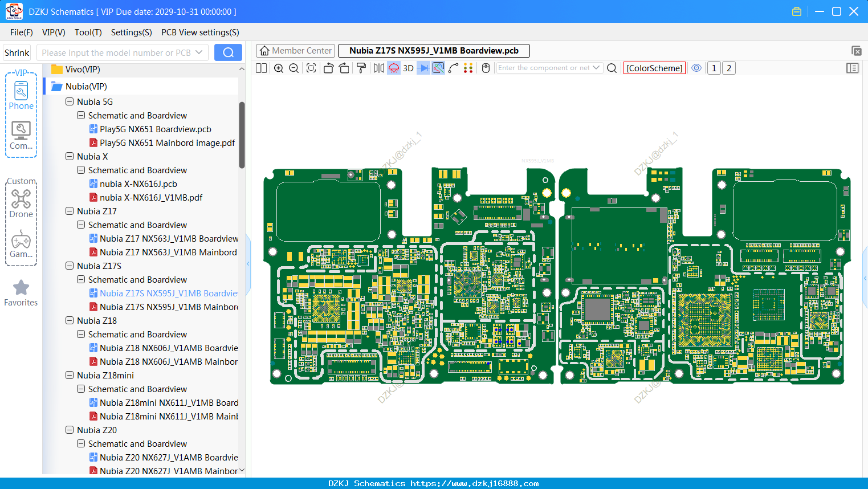Screen dimensions: 868x489
Task: Collapse the Nubia Z17S node
Action: pos(70,266)
